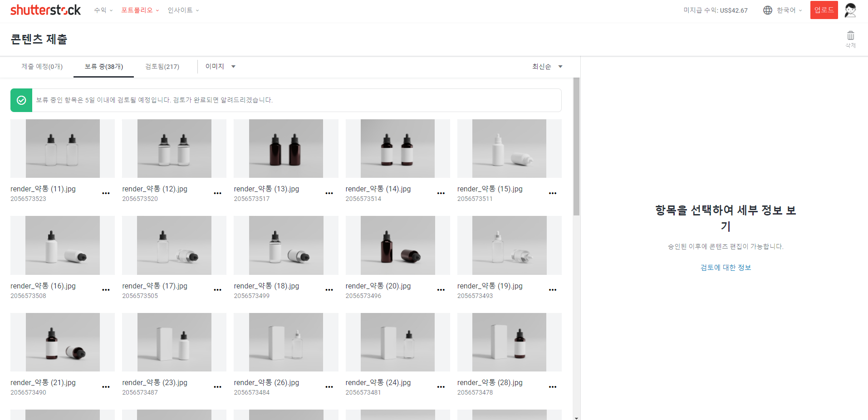Select thumbnail of render_약통 (18).jpg
The width and height of the screenshot is (868, 420).
[286, 245]
